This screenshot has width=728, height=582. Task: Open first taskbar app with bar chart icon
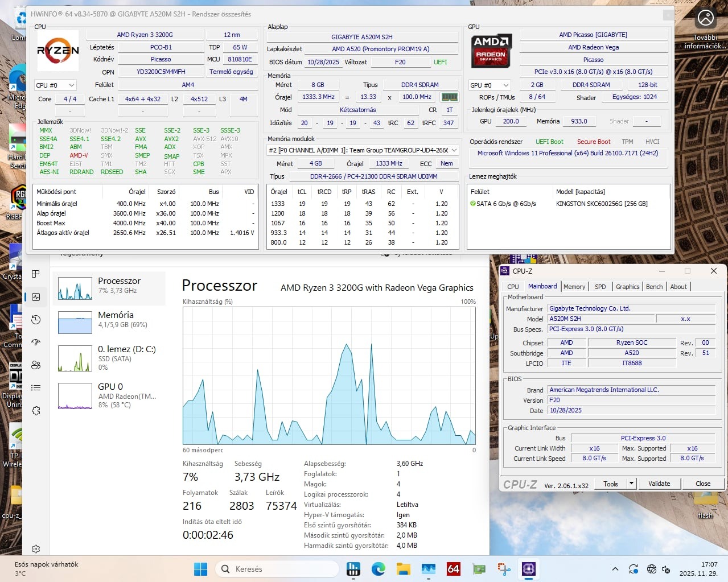point(353,569)
